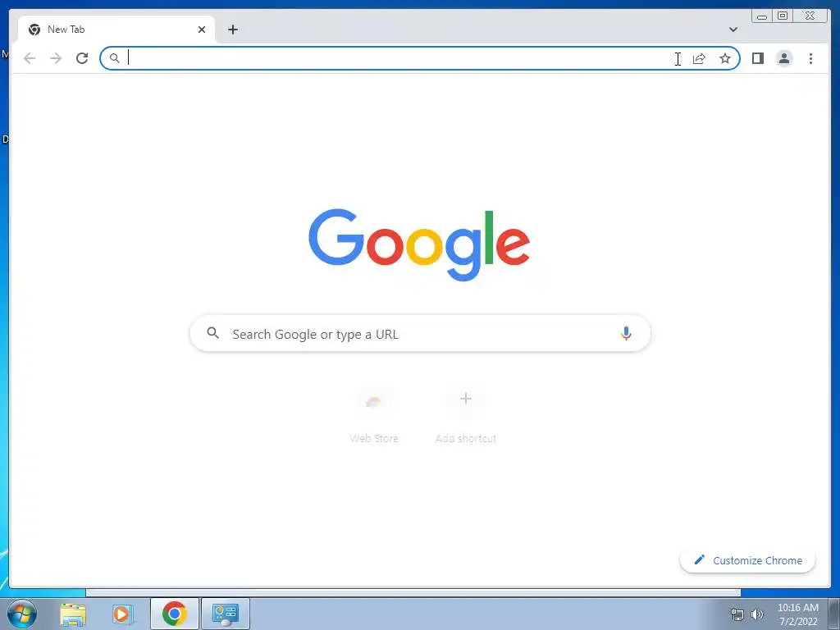Click the Google logo

[419, 244]
